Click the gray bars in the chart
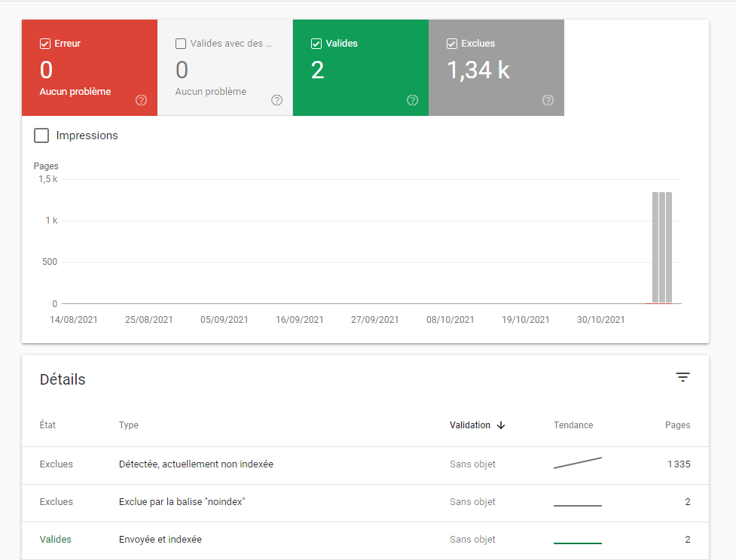The height and width of the screenshot is (560, 736). click(x=662, y=247)
